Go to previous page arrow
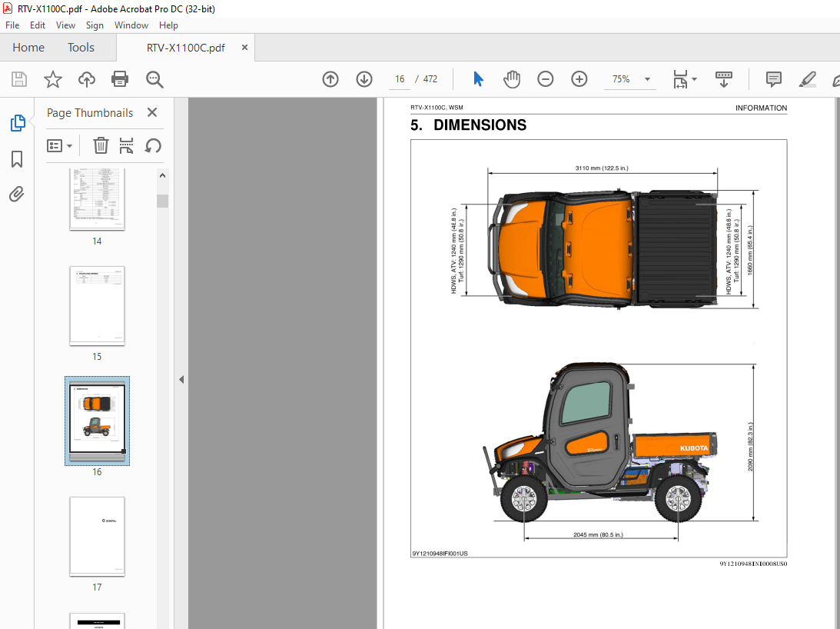840x629 pixels. pyautogui.click(x=330, y=79)
